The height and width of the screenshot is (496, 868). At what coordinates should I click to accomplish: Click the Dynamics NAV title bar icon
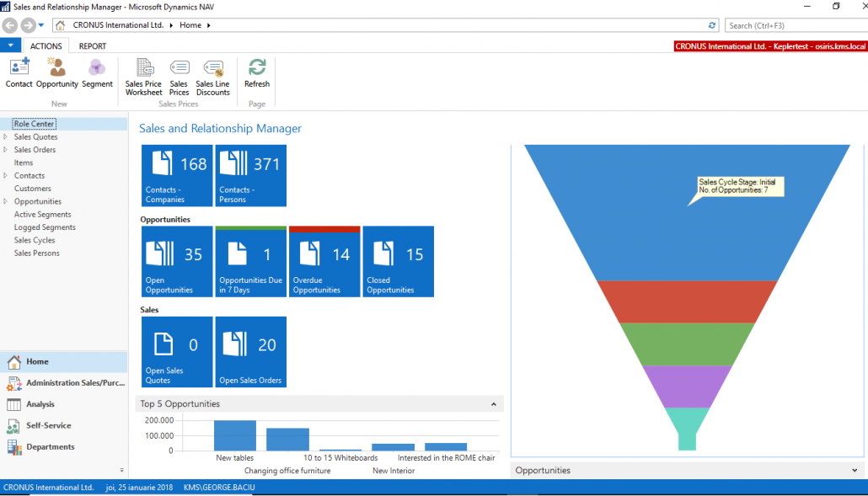[x=5, y=7]
